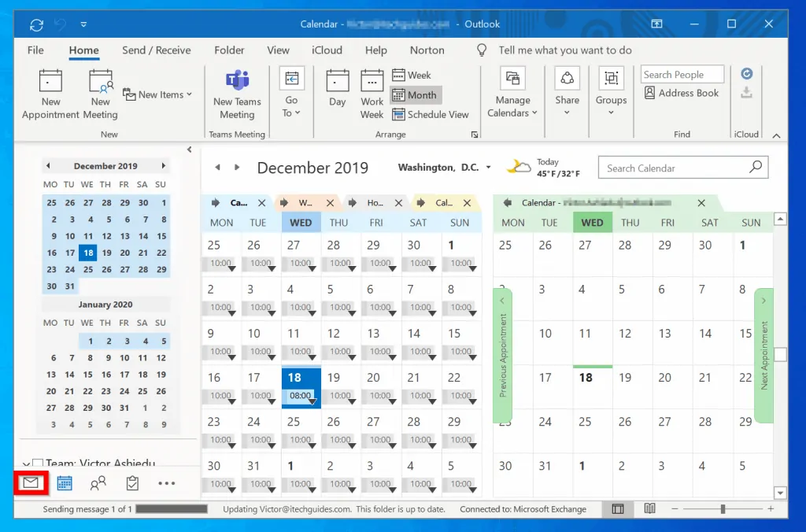
Task: Open the People view icon
Action: 98,482
